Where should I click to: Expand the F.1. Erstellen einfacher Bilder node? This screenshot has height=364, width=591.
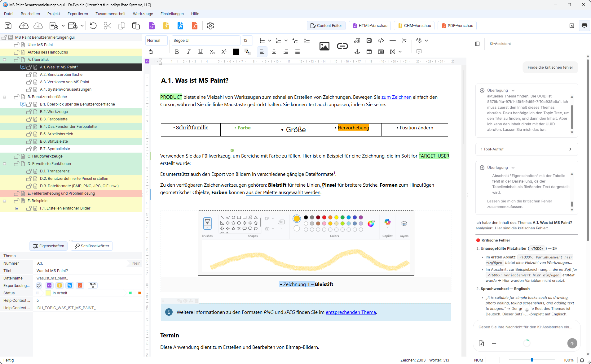click(17, 208)
